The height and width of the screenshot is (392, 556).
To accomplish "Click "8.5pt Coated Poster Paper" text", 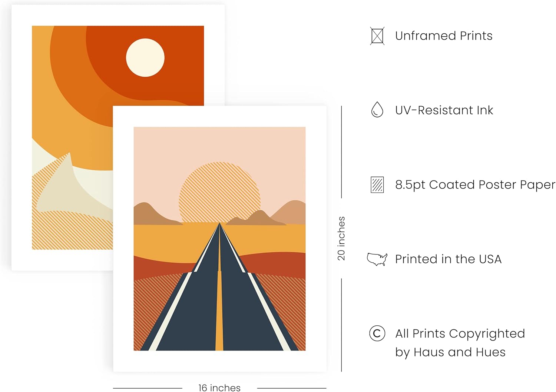I will [475, 185].
